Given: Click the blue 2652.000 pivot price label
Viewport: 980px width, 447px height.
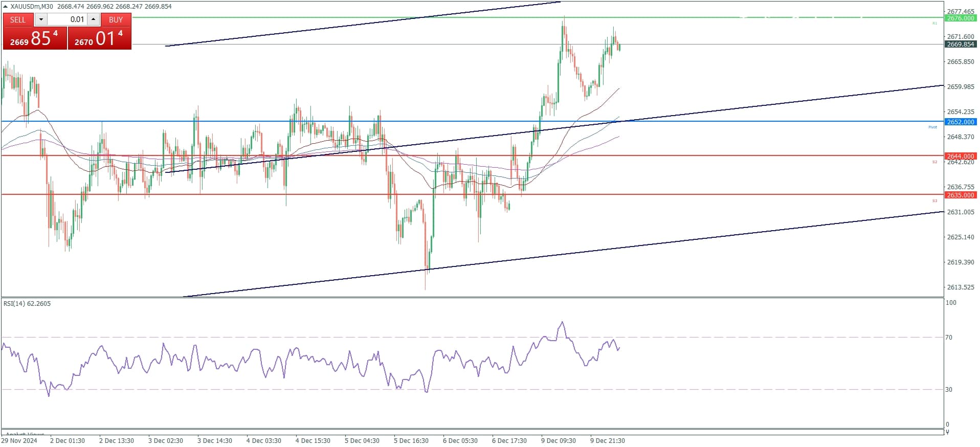Looking at the screenshot, I should coord(961,122).
